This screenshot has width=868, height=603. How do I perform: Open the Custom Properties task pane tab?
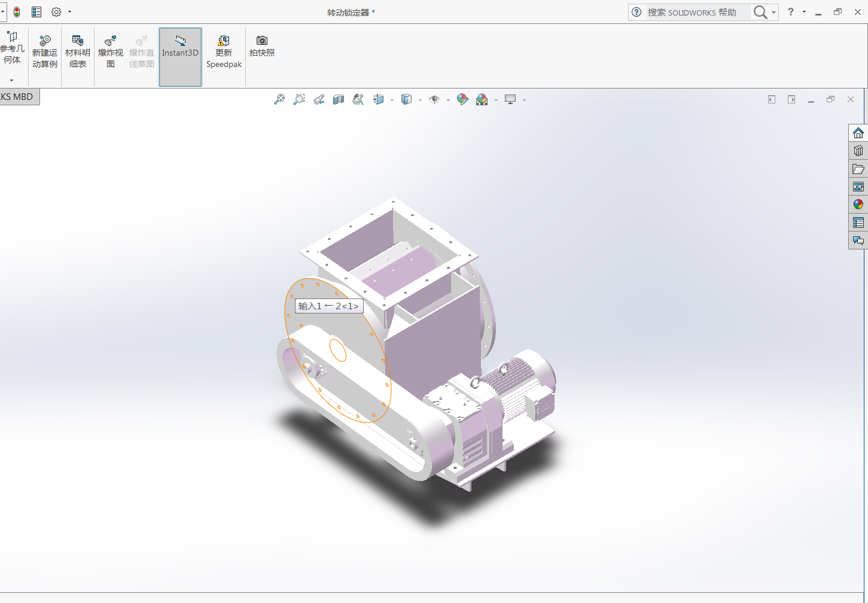tap(858, 223)
